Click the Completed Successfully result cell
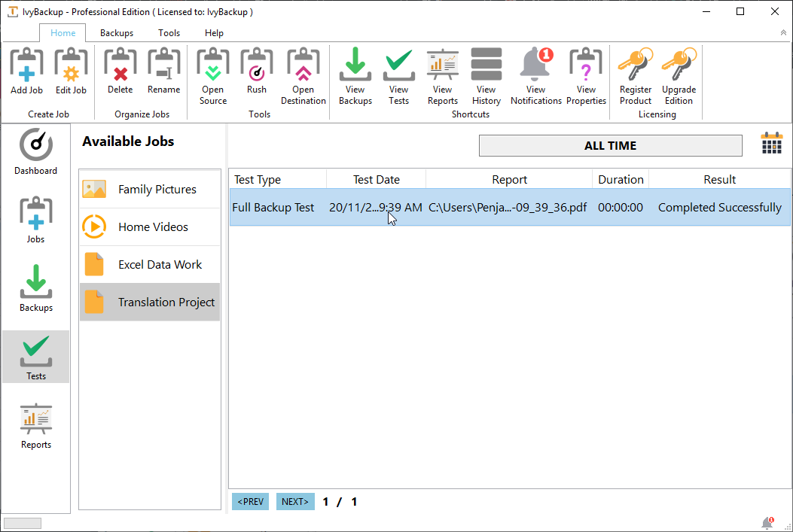The image size is (793, 532). (720, 208)
